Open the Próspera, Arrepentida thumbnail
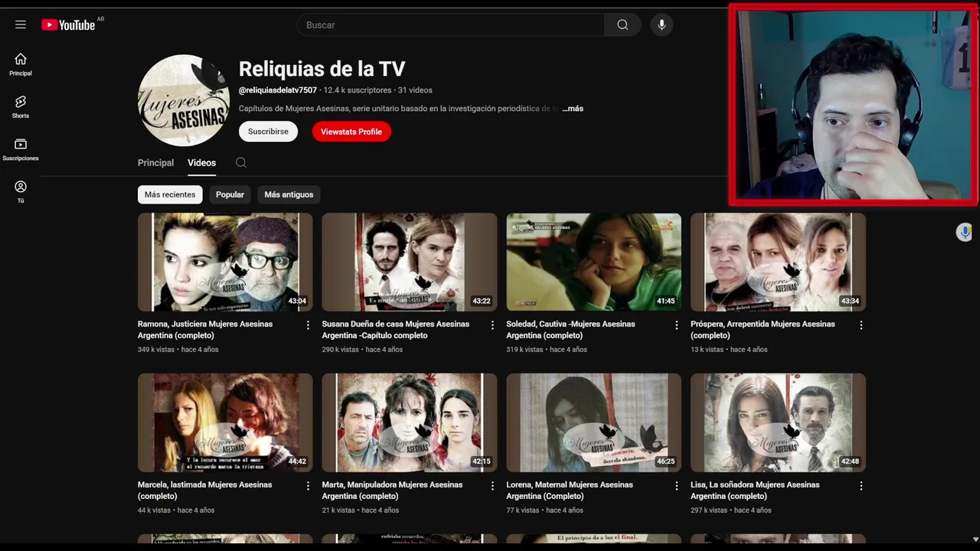 [x=778, y=262]
